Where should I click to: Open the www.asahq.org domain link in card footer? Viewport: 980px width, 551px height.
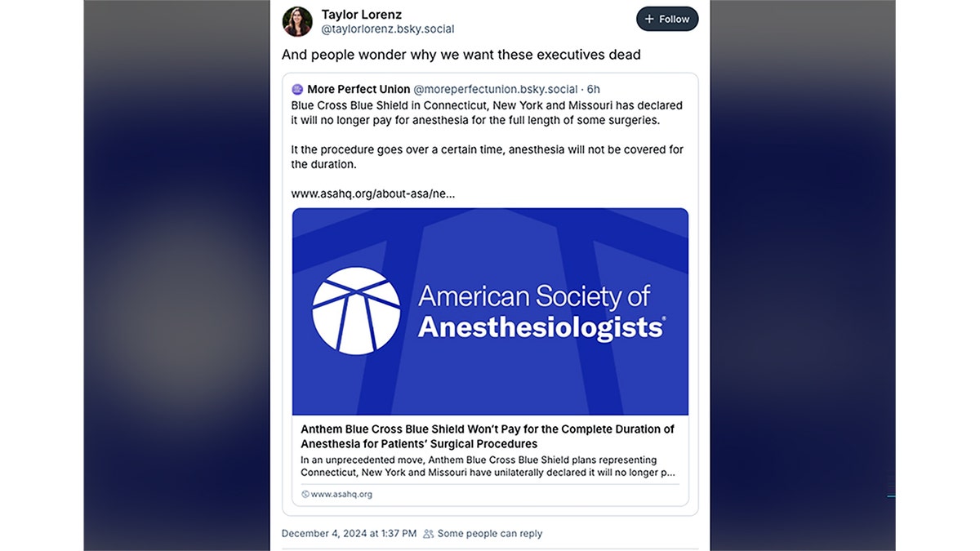[341, 494]
